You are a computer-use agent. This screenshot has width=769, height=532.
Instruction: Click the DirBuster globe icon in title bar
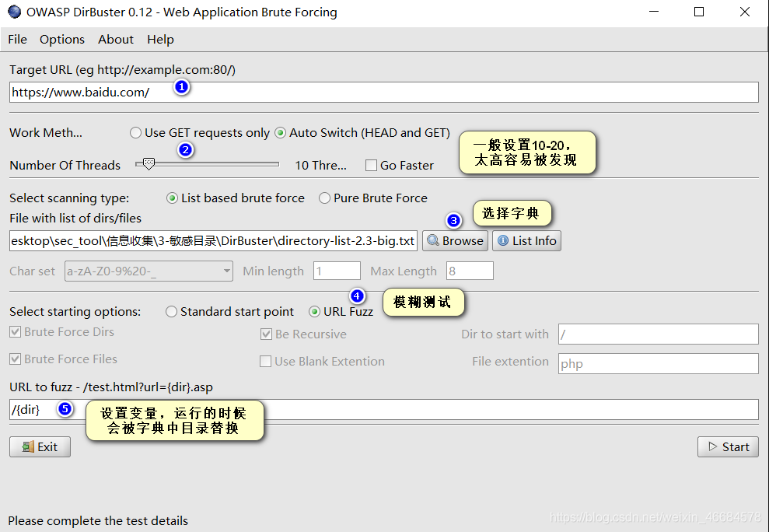coord(14,12)
